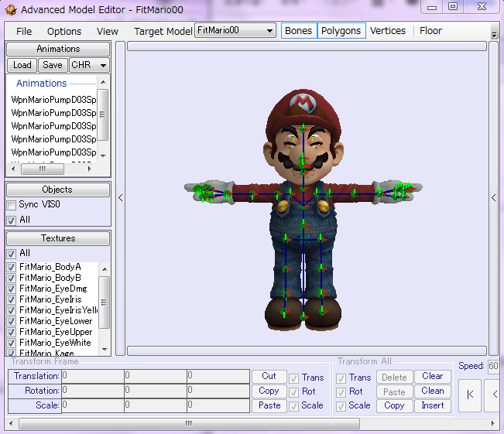Uncheck FitMario_BodyB texture
504x434 pixels.
[x=12, y=278]
